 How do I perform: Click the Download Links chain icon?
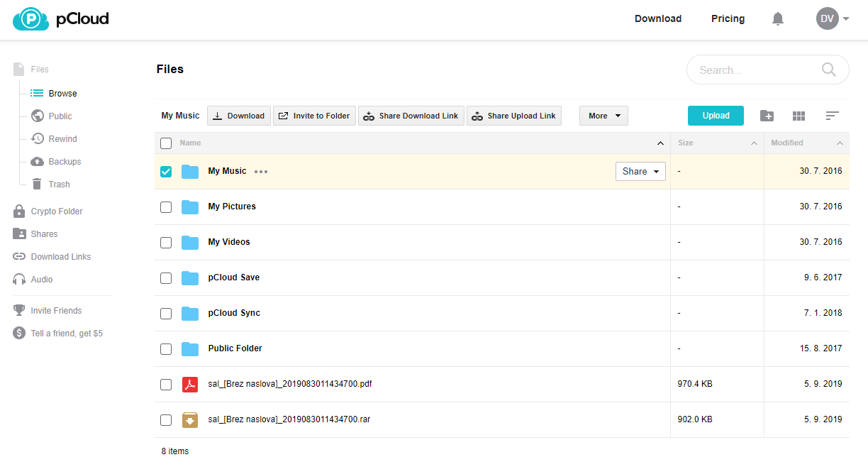pos(19,257)
